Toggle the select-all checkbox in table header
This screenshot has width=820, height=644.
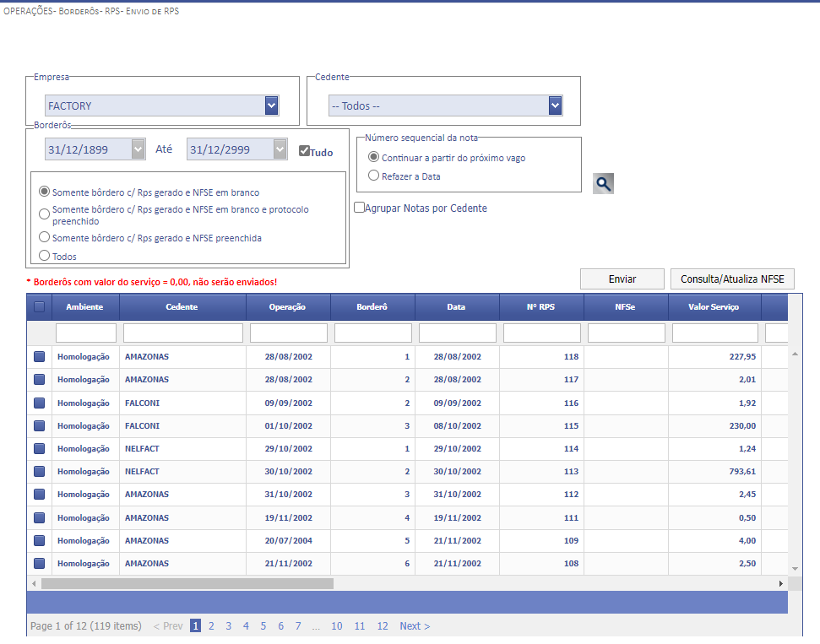pyautogui.click(x=39, y=307)
